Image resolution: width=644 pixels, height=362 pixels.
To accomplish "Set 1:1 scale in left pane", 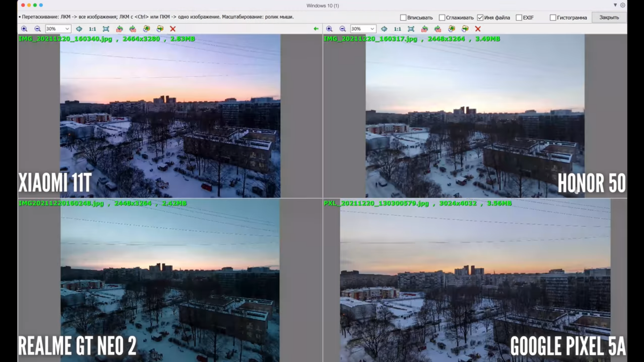I will [x=92, y=29].
